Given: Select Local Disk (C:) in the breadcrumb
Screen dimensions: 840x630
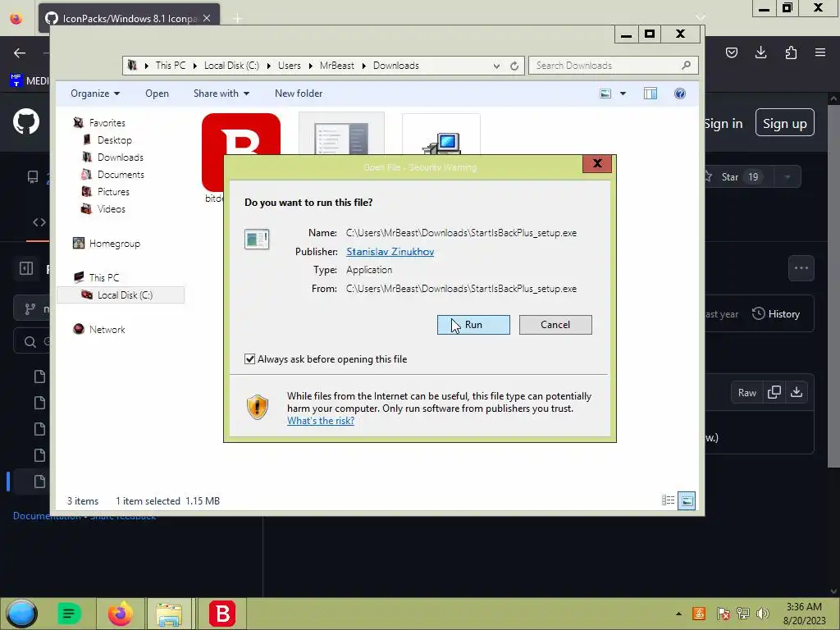Looking at the screenshot, I should (x=231, y=66).
